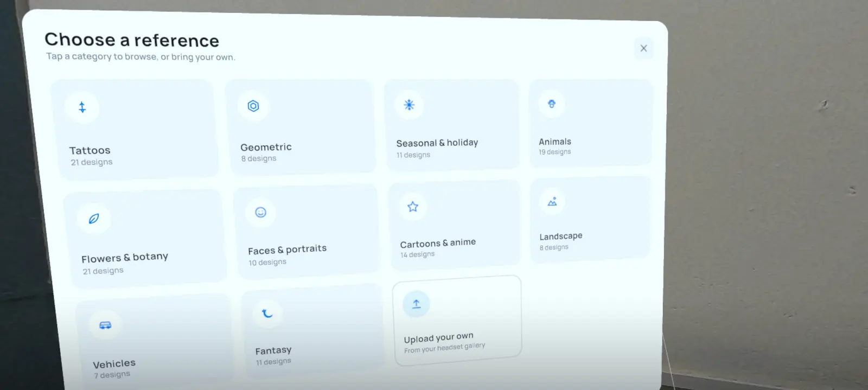Click the Faces & portraits smiley icon
Screen dimensions: 868x390
pos(261,212)
